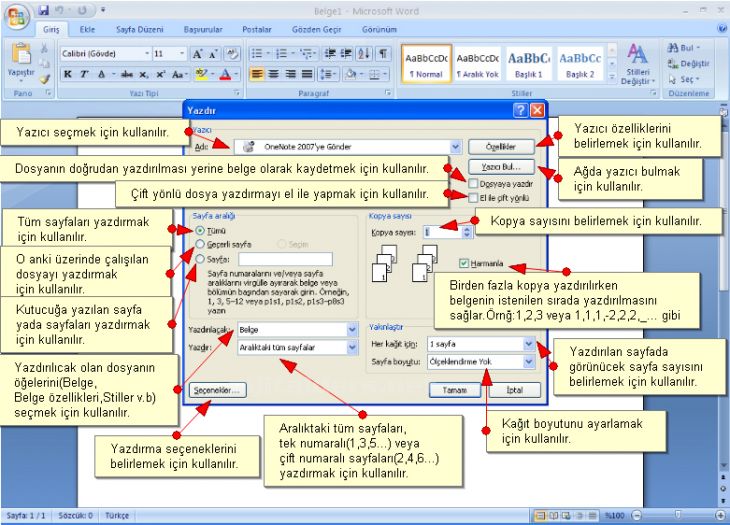Center align text in ribbon
Screen dimensions: 730x525
[x=274, y=74]
